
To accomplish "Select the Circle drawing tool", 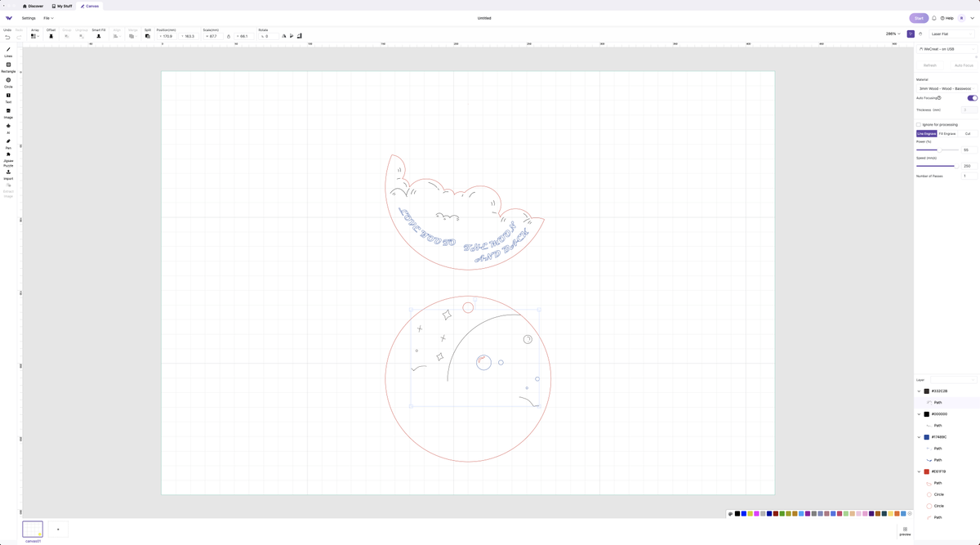I will point(8,82).
